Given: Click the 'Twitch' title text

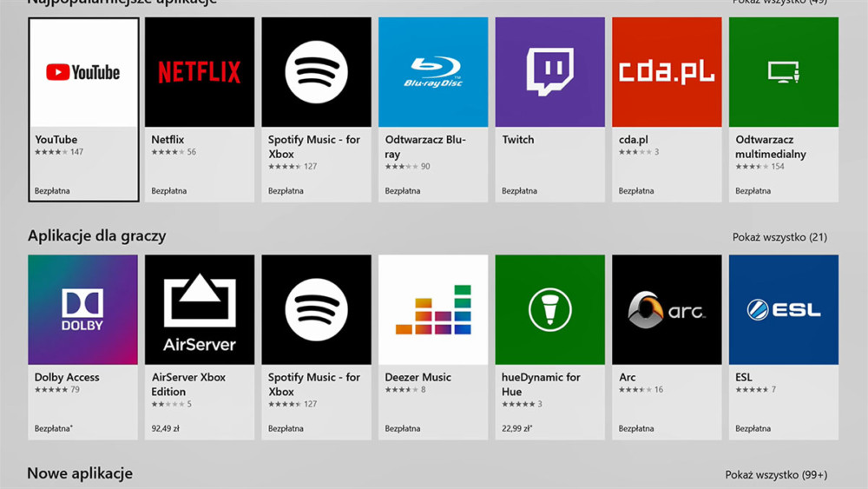Looking at the screenshot, I should coord(518,140).
